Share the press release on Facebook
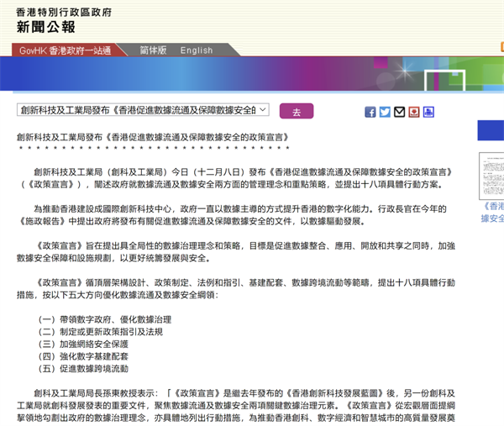This screenshot has width=504, height=426. (370, 112)
